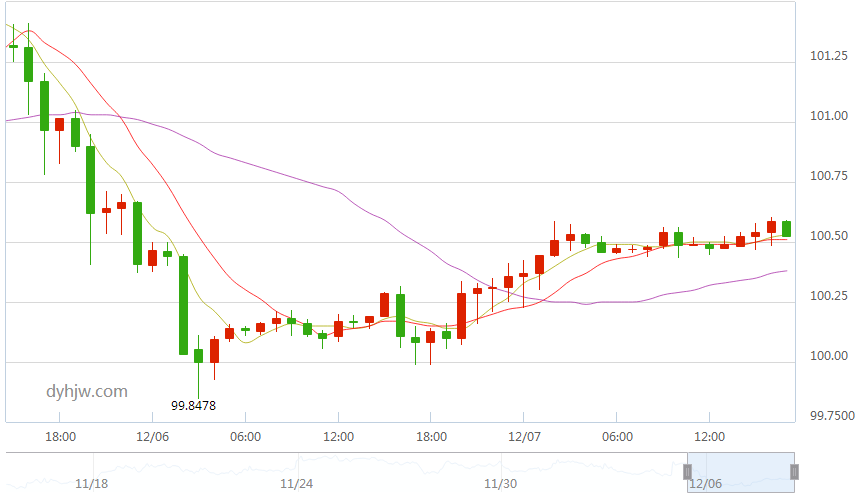Click the 99.8478 low price label

pyautogui.click(x=194, y=406)
